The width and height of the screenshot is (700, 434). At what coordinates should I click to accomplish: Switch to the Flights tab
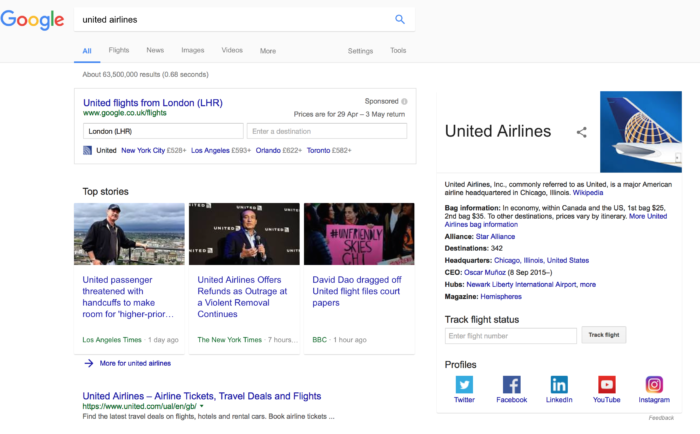pyautogui.click(x=119, y=50)
